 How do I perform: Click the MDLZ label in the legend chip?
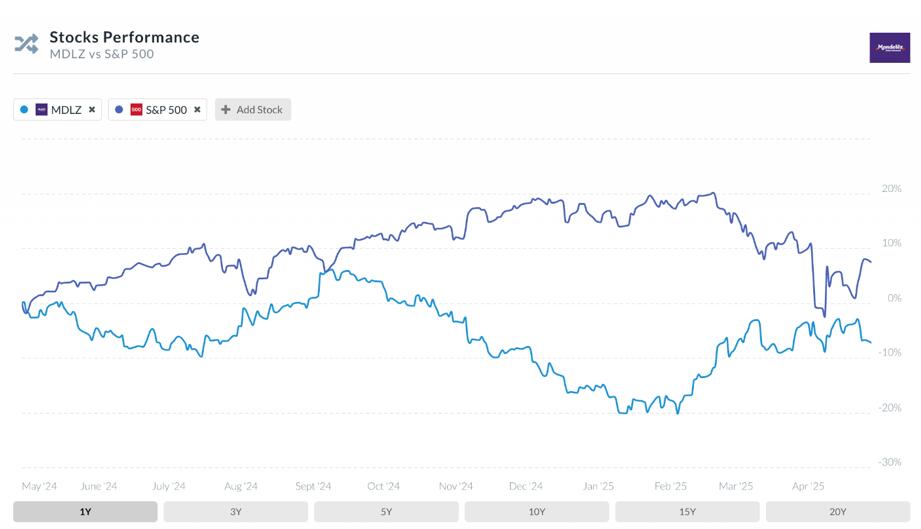point(66,110)
